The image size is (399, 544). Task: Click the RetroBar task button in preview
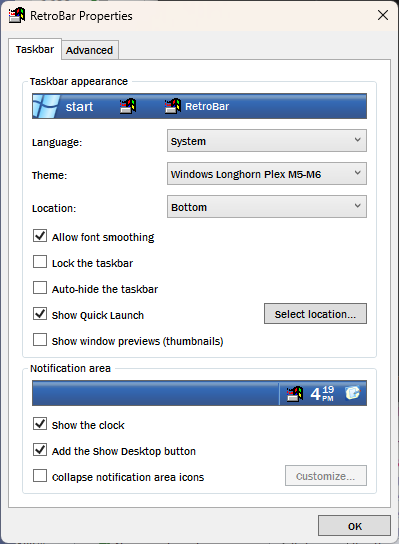(197, 106)
